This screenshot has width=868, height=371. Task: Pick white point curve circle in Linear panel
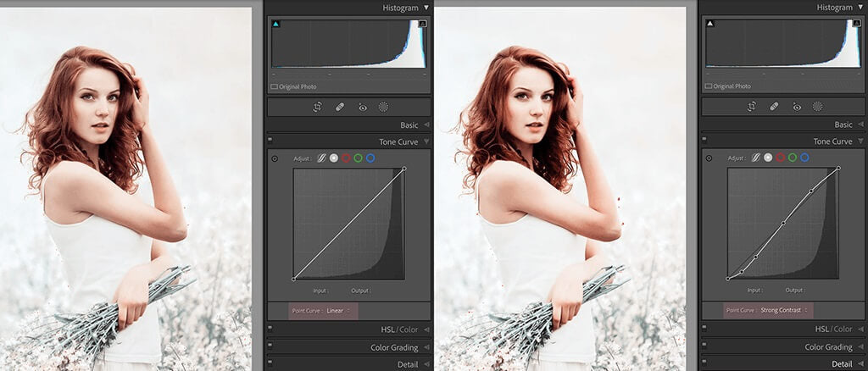pyautogui.click(x=333, y=158)
